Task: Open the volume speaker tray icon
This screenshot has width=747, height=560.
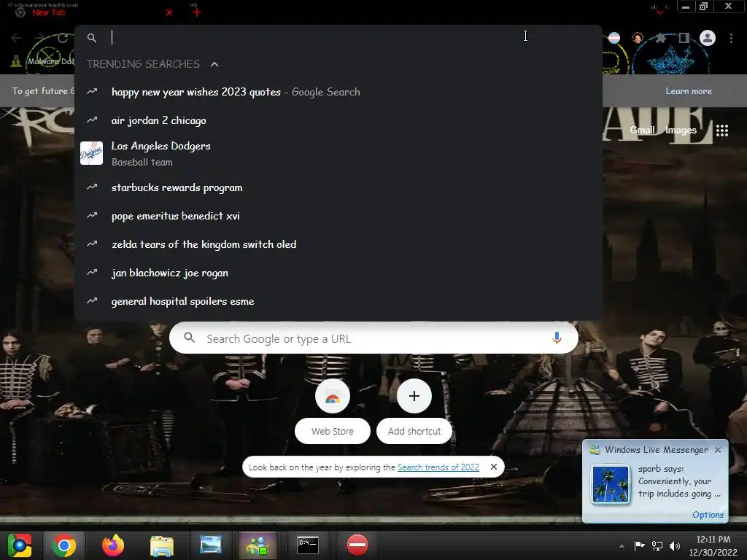Action: pyautogui.click(x=675, y=545)
